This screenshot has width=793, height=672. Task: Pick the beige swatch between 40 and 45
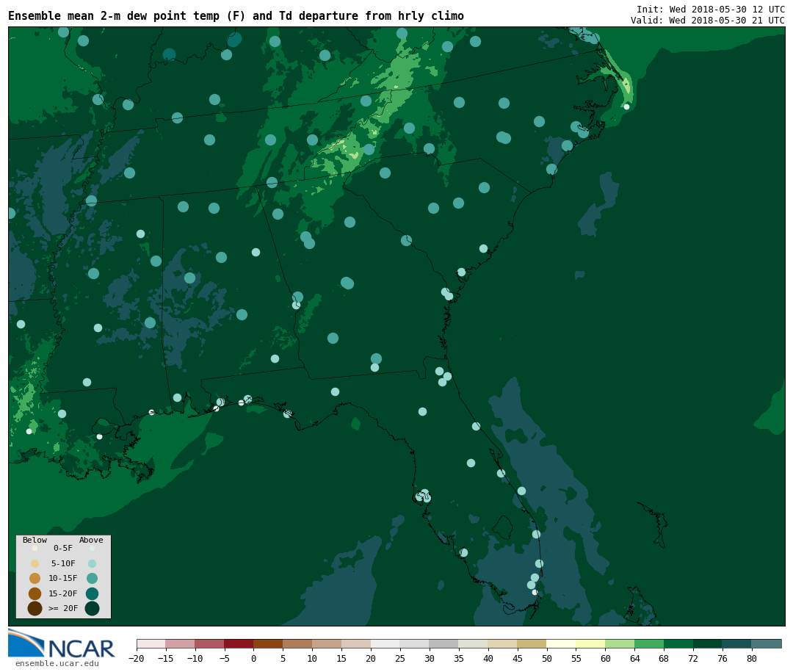click(x=503, y=643)
